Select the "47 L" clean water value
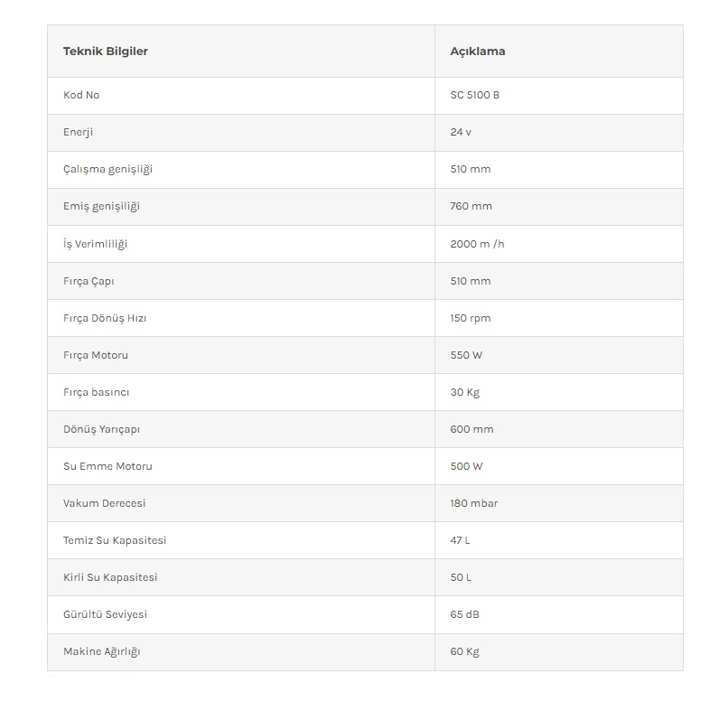The image size is (728, 720). coord(460,540)
